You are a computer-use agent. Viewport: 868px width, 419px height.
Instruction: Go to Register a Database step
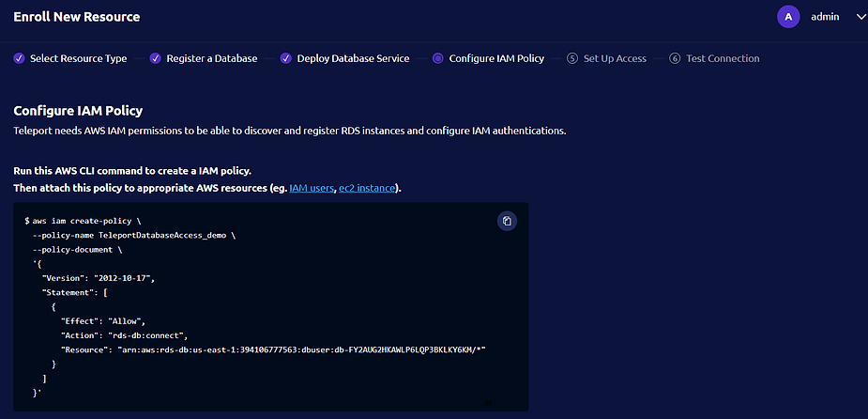[212, 58]
